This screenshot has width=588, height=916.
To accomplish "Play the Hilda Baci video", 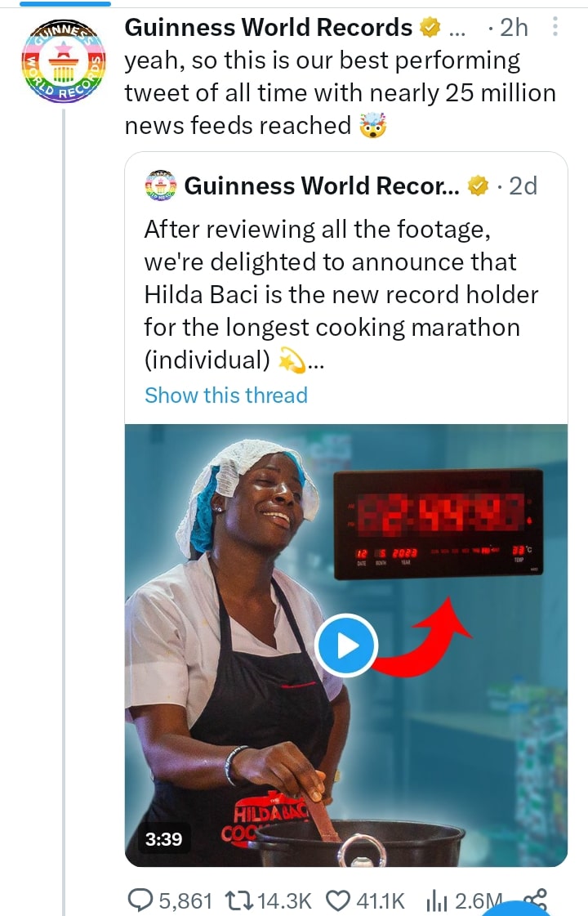I will point(346,646).
